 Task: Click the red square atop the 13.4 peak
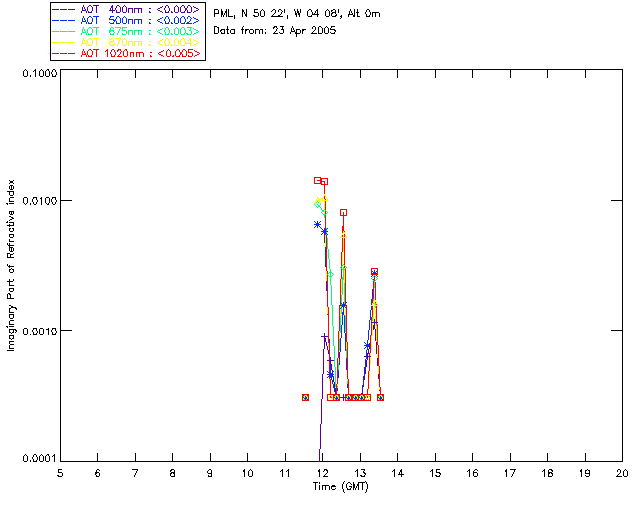click(x=374, y=272)
